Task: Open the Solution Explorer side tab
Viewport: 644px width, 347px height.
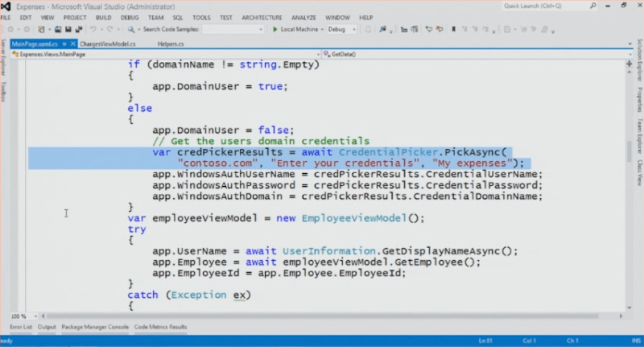Action: (x=639, y=60)
